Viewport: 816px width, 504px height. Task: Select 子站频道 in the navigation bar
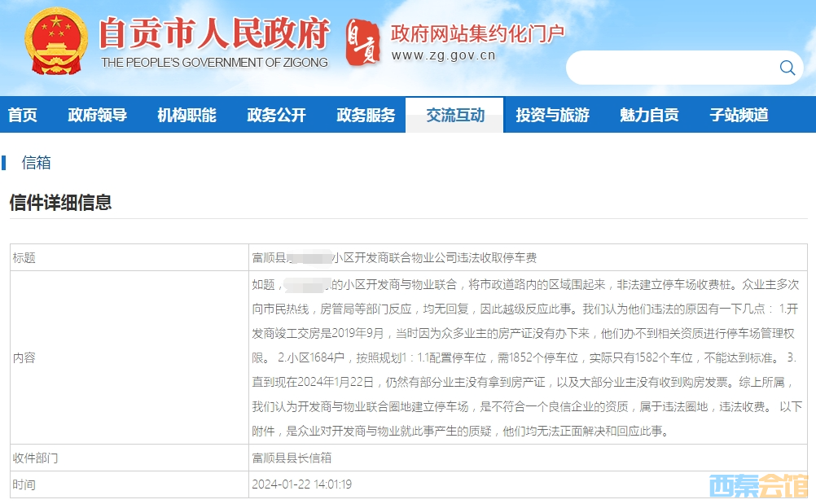[739, 115]
